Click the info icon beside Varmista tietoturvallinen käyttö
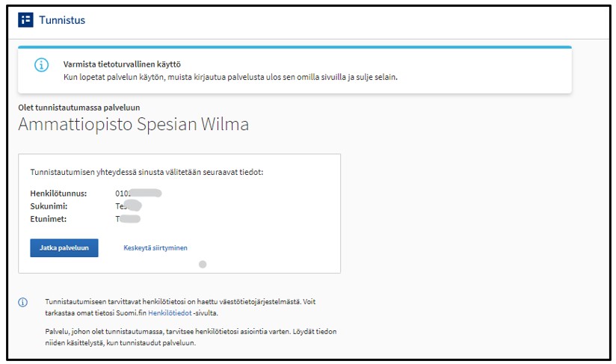 pos(42,65)
